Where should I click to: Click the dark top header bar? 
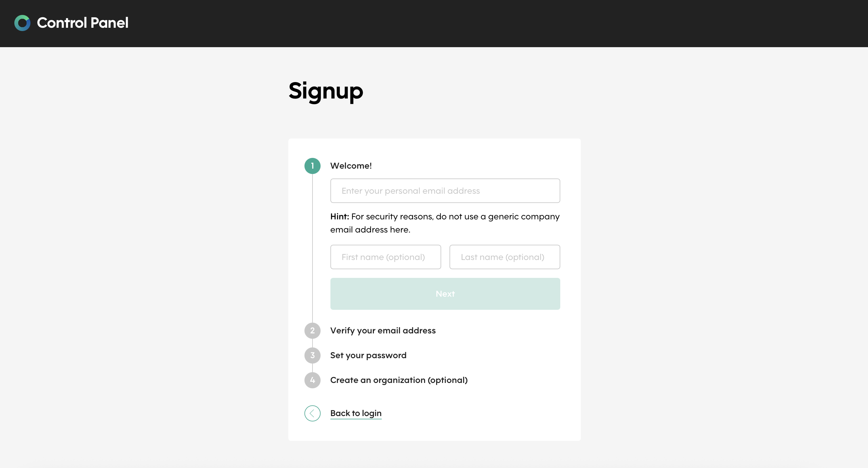(472, 23)
